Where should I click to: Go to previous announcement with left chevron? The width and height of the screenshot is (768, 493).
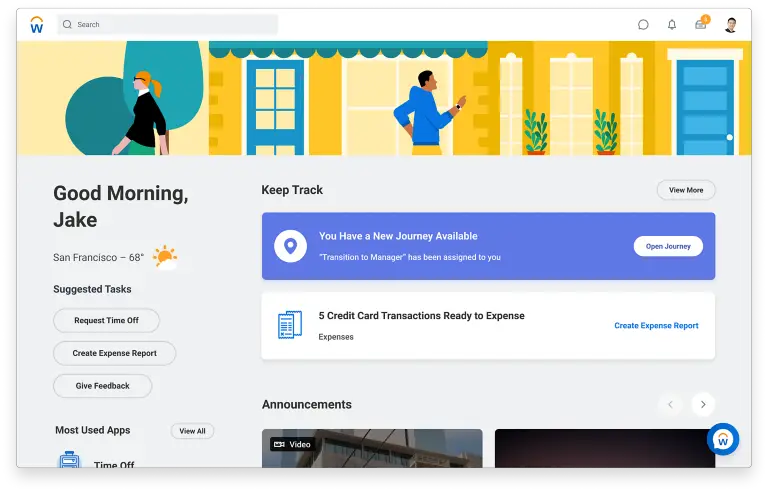tap(670, 404)
